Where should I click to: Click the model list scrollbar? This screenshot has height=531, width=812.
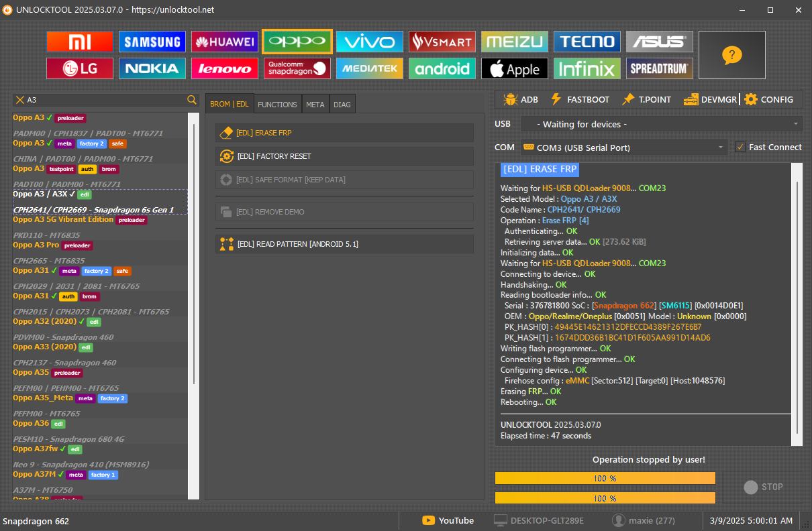tap(194, 255)
